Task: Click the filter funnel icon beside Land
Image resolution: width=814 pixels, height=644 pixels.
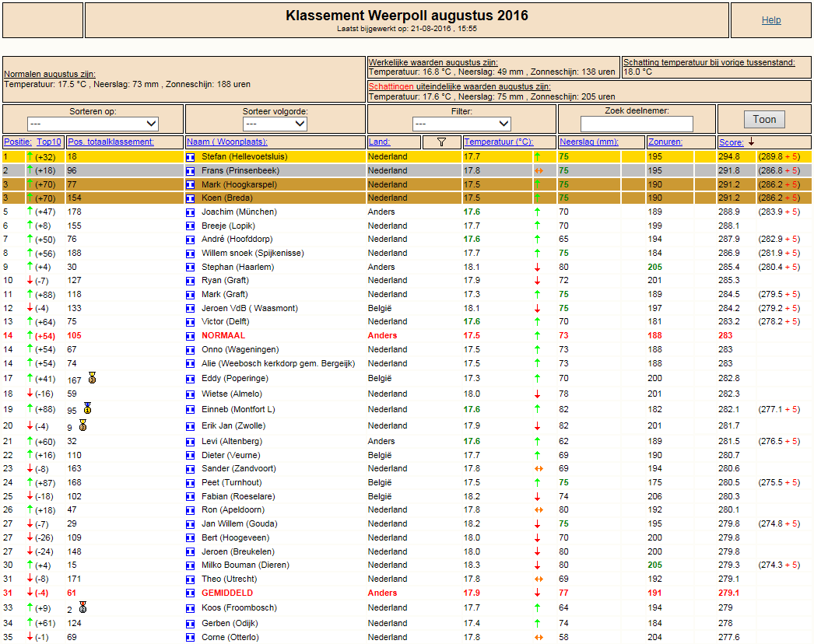Action: point(441,142)
